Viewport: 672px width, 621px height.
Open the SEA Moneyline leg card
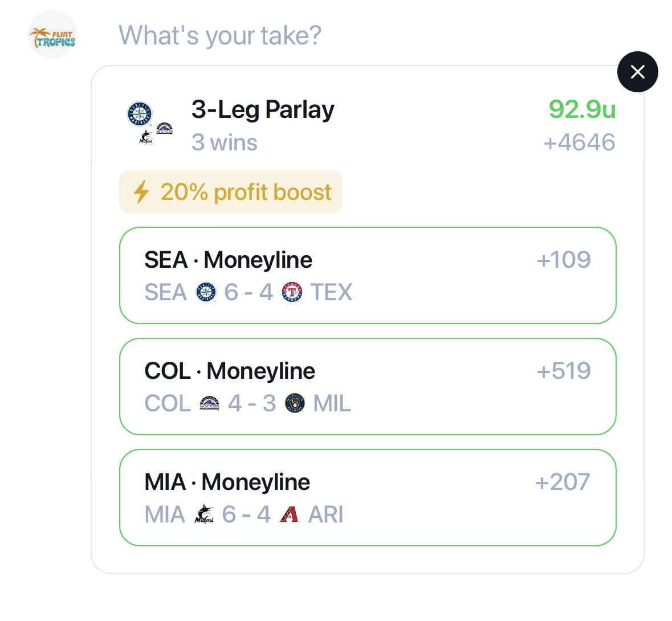click(368, 275)
